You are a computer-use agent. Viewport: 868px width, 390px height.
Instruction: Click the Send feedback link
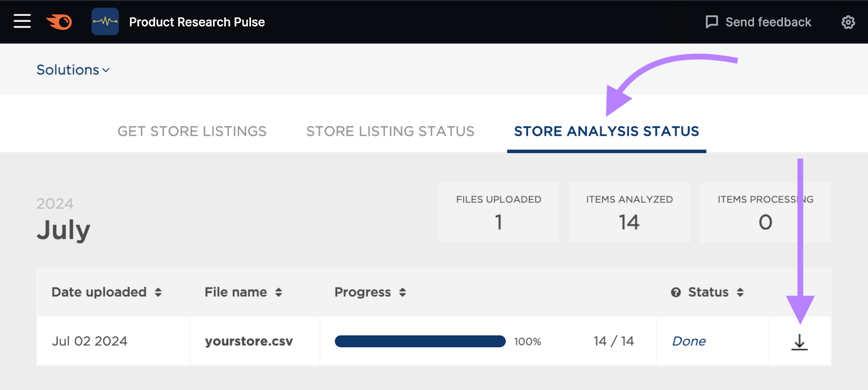coord(768,22)
